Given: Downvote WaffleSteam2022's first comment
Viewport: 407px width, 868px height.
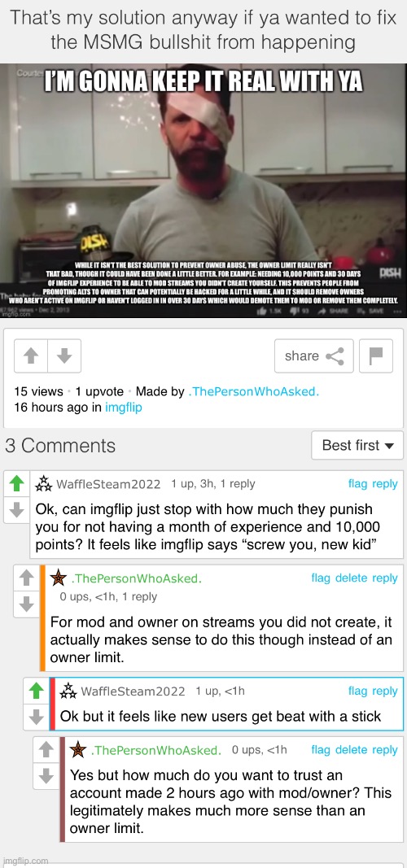Looking at the screenshot, I should pos(18,509).
